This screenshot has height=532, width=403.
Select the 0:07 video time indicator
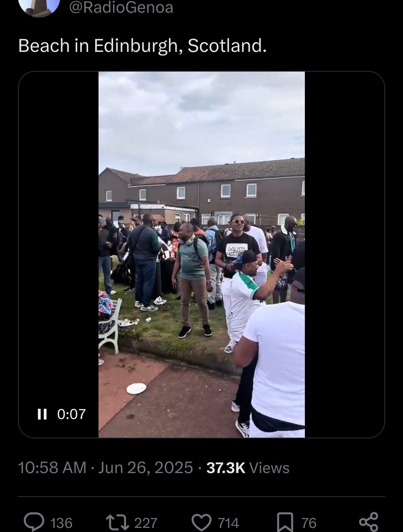click(72, 414)
